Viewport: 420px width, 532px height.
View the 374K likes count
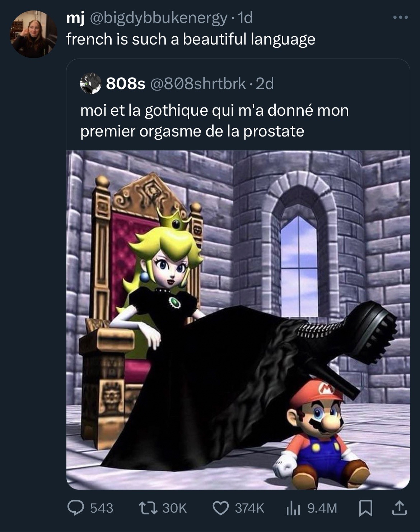249,508
